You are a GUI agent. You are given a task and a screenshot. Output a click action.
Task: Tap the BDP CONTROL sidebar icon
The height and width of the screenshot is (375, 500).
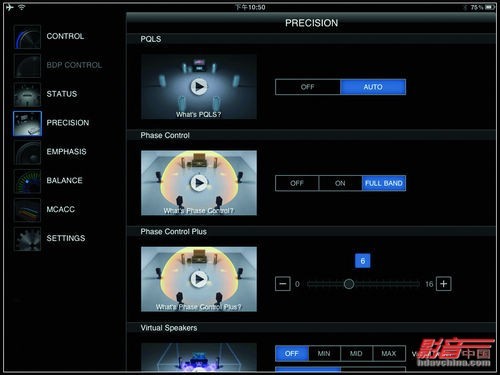click(x=27, y=66)
